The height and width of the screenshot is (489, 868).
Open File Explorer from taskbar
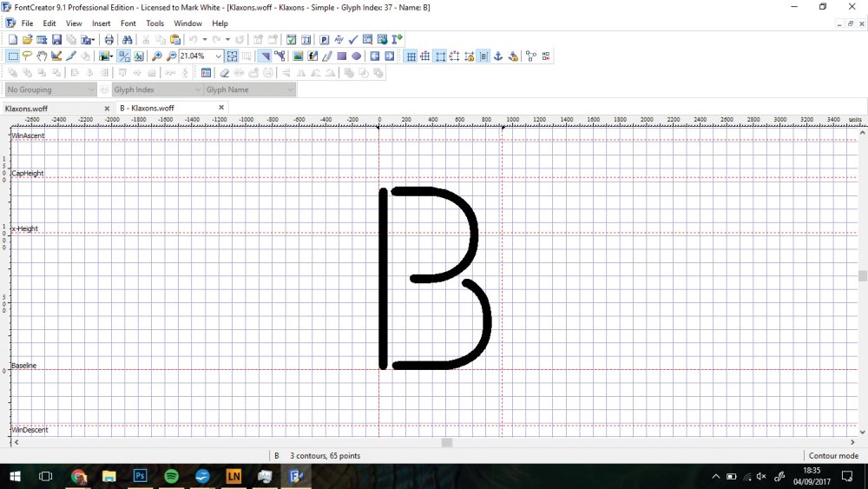pyautogui.click(x=109, y=476)
